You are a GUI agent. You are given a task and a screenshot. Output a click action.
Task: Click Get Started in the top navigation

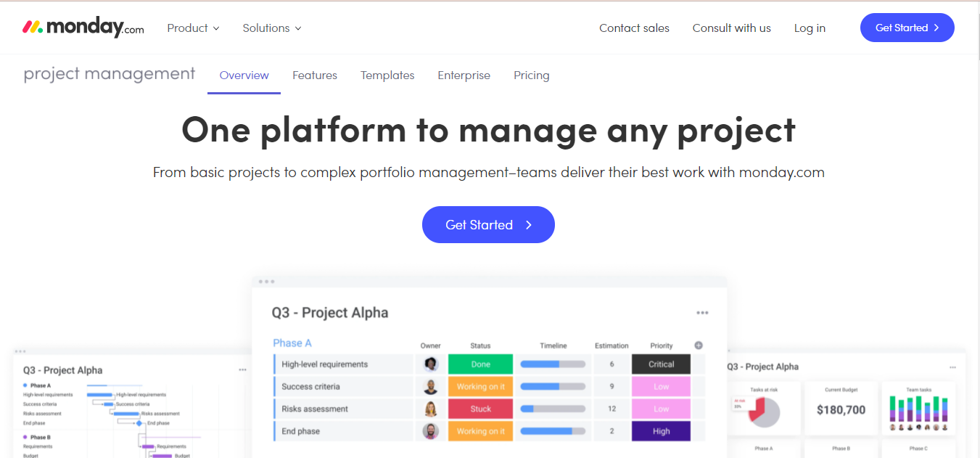click(907, 28)
